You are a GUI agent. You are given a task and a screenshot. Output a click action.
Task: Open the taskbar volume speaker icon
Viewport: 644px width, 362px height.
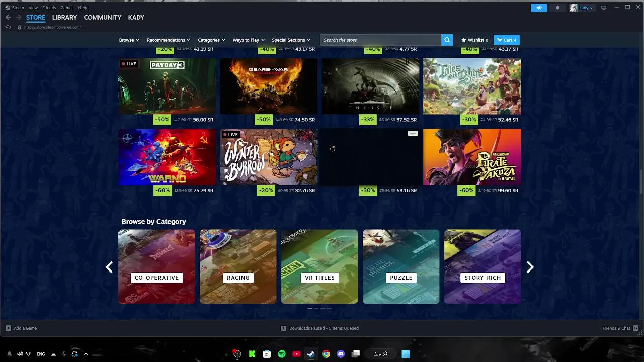20,354
